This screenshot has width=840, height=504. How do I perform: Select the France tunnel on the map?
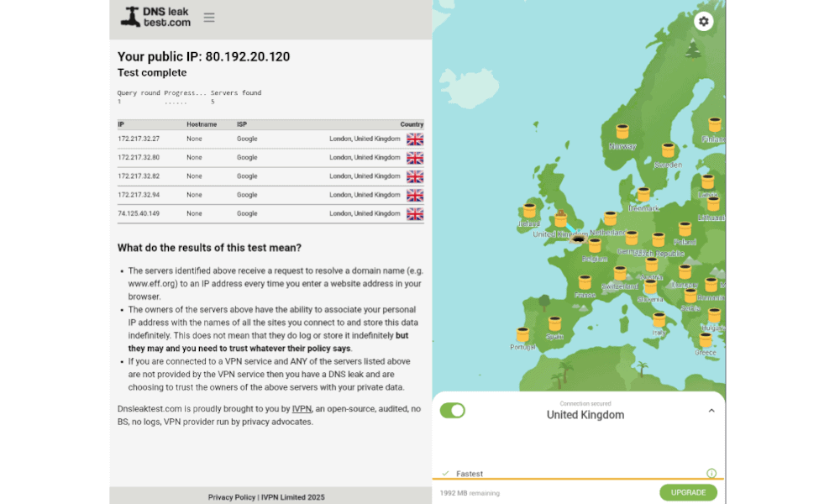(585, 282)
